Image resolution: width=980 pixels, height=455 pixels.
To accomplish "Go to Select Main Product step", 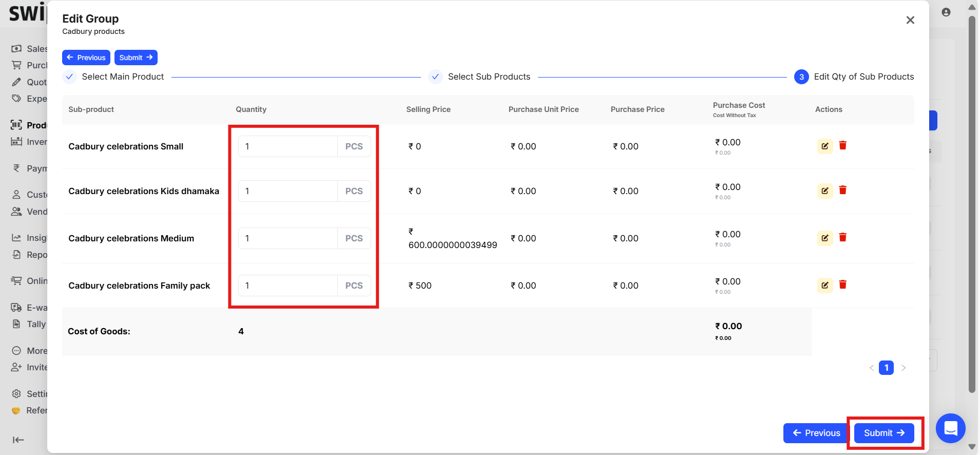I will coord(113,77).
